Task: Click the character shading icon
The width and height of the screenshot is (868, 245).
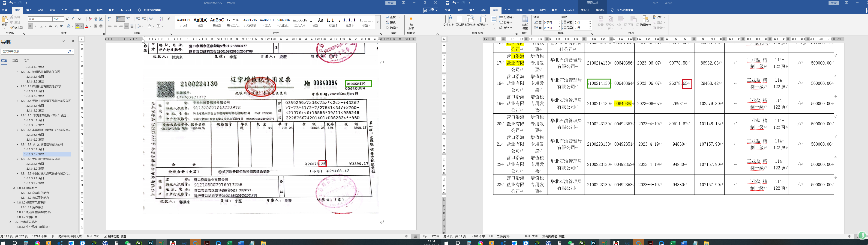Action: (x=96, y=26)
